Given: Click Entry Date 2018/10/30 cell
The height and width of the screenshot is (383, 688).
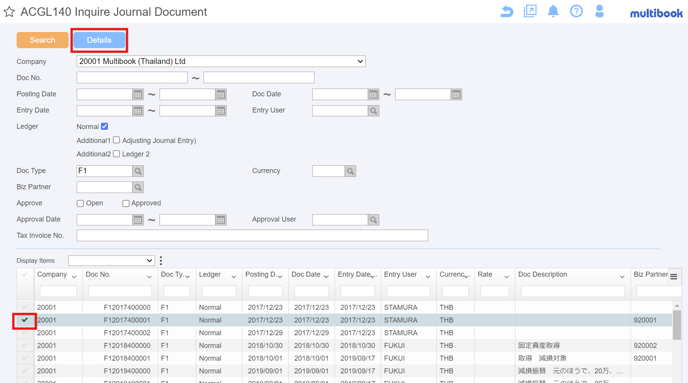Looking at the screenshot, I should coord(358,345).
